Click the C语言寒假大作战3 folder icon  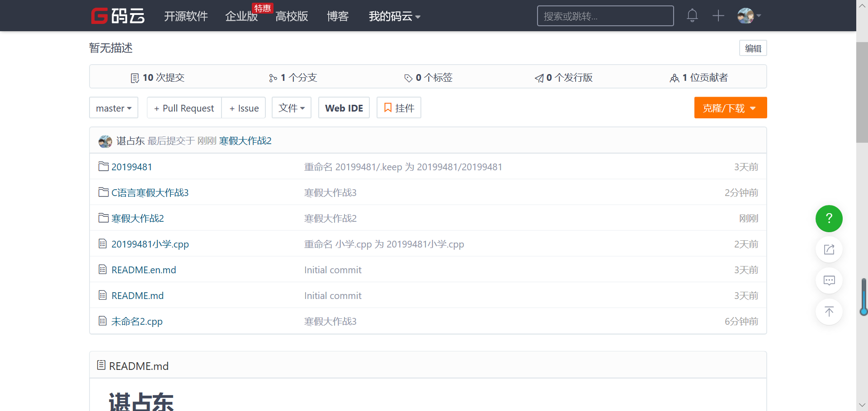104,192
